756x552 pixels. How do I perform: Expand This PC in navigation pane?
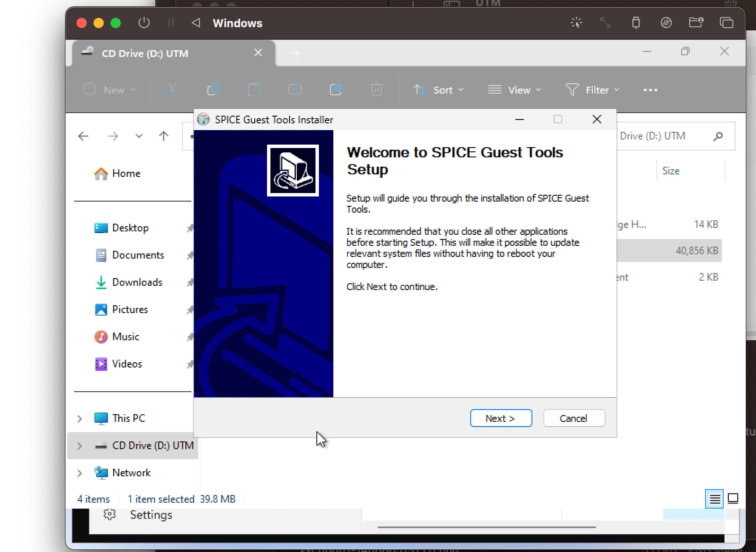pyautogui.click(x=80, y=418)
